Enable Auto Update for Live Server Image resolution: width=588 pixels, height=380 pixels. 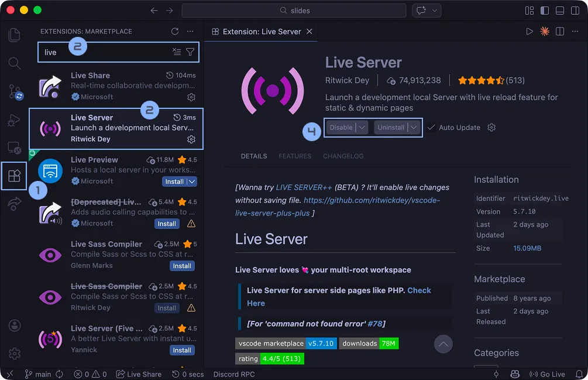coord(431,127)
